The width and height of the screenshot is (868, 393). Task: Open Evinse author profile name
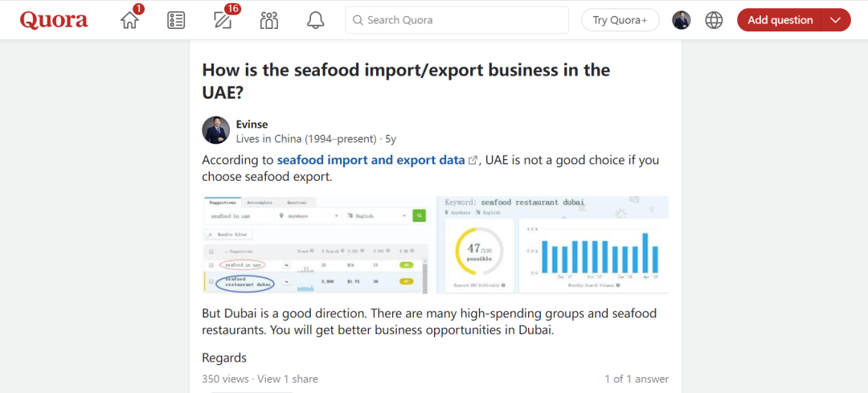pos(252,124)
